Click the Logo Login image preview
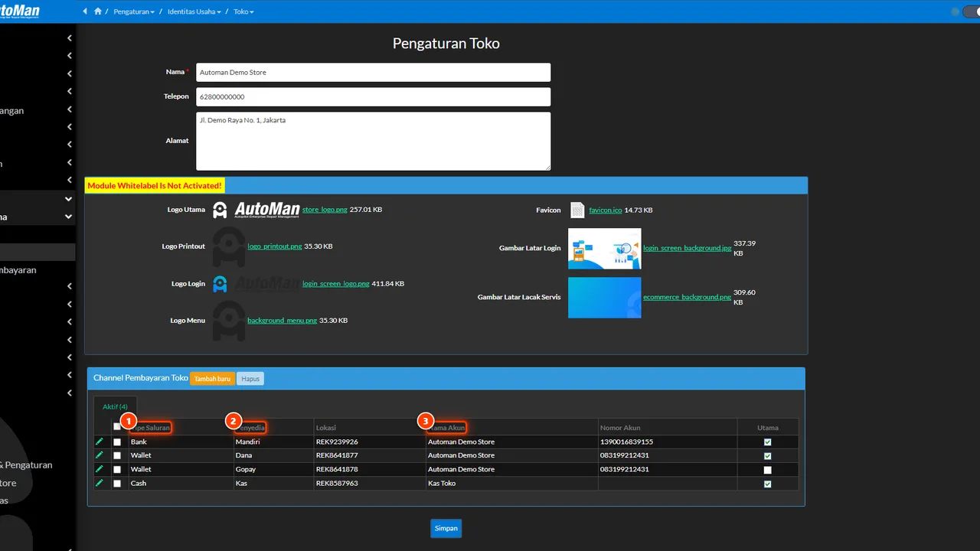 [256, 284]
